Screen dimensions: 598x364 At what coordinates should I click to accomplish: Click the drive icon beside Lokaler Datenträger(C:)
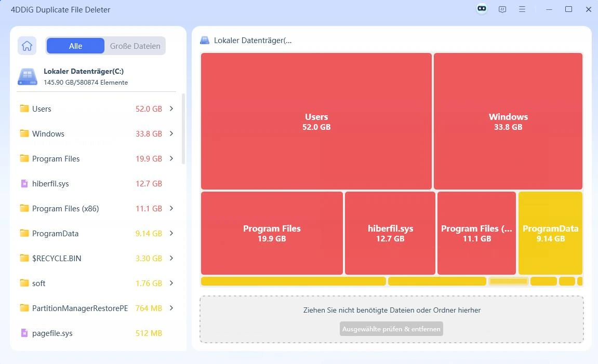tap(28, 76)
